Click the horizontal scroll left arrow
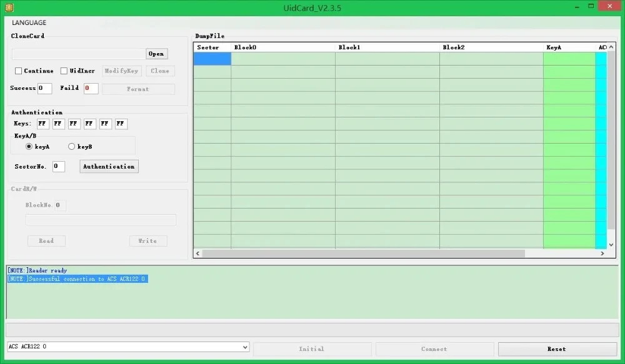This screenshot has height=364, width=625. [198, 253]
